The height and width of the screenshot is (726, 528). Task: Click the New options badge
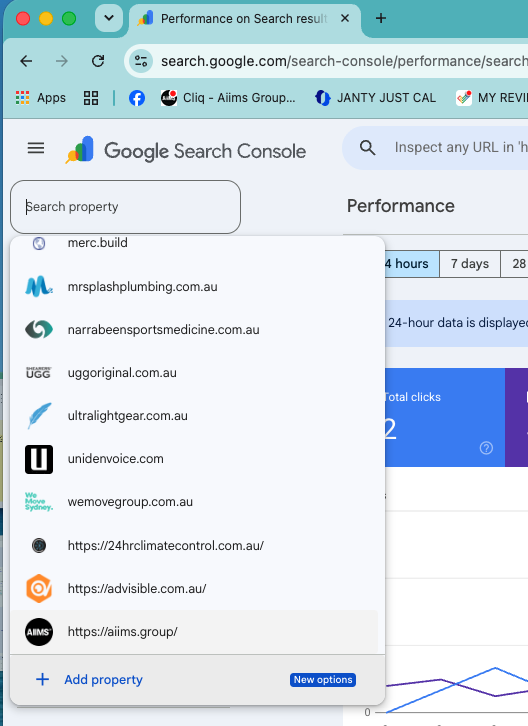coord(323,680)
